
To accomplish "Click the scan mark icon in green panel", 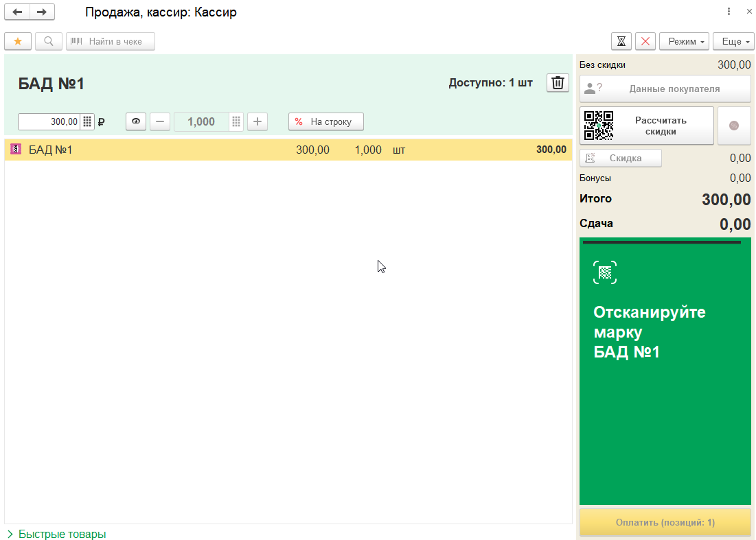I will (605, 272).
